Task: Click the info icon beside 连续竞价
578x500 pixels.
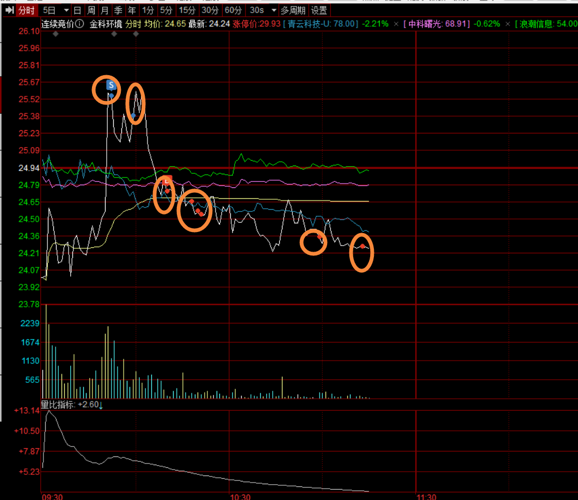Action: tap(80, 24)
